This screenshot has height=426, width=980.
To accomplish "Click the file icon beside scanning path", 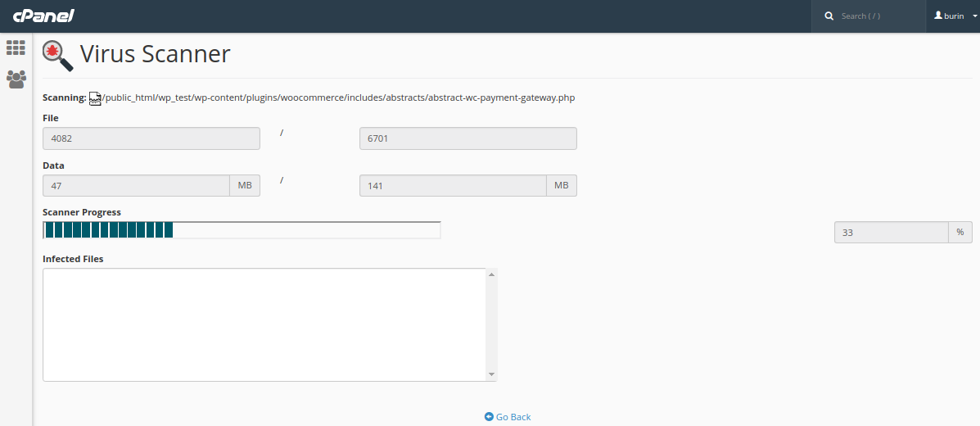I will (95, 98).
